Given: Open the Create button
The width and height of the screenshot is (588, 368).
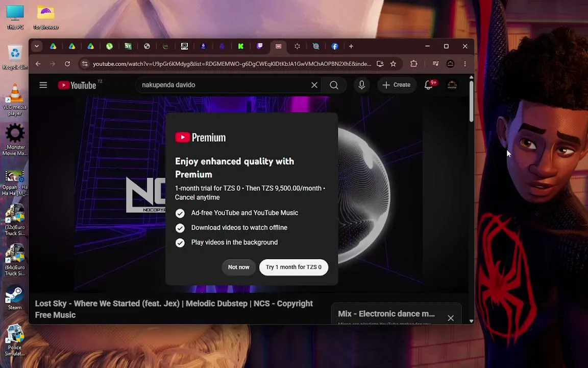Looking at the screenshot, I should pos(397,85).
